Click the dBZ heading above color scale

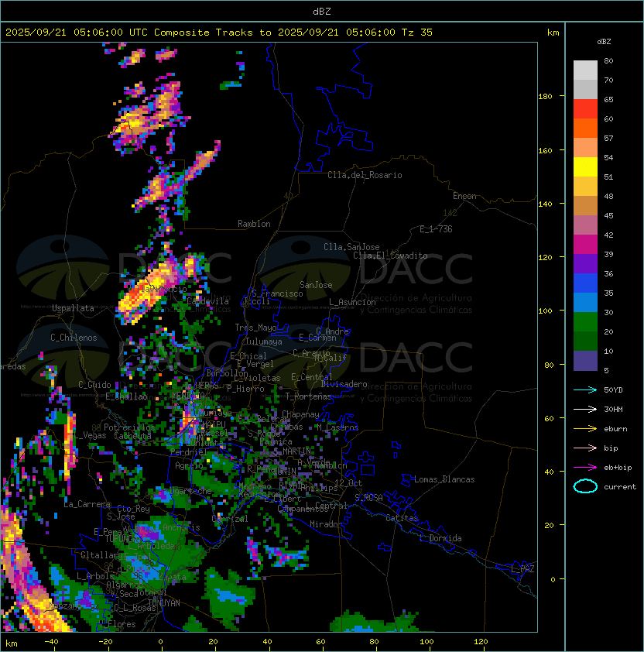tap(604, 42)
